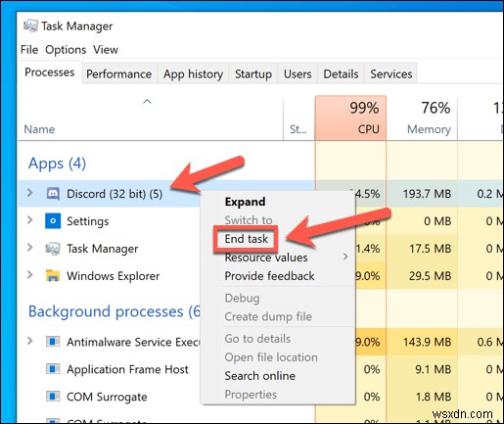Open the Resource values submenu arrow
The height and width of the screenshot is (424, 504).
tap(345, 257)
